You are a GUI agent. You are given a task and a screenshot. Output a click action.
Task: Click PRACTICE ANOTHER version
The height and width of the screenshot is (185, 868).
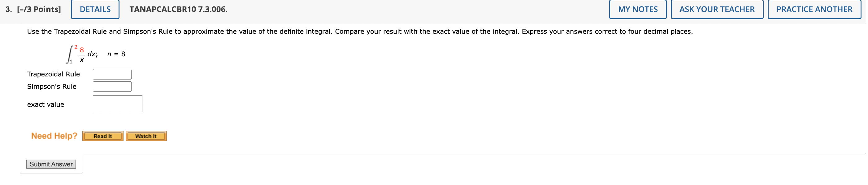814,9
